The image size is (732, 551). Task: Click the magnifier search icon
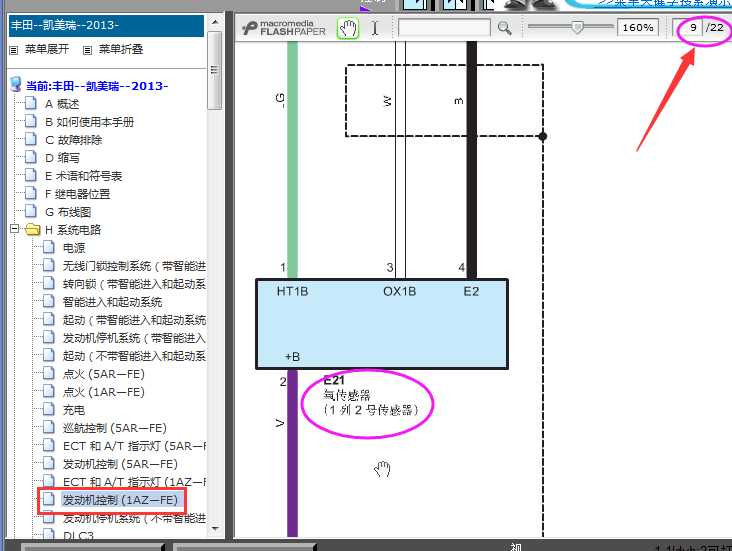coord(504,28)
